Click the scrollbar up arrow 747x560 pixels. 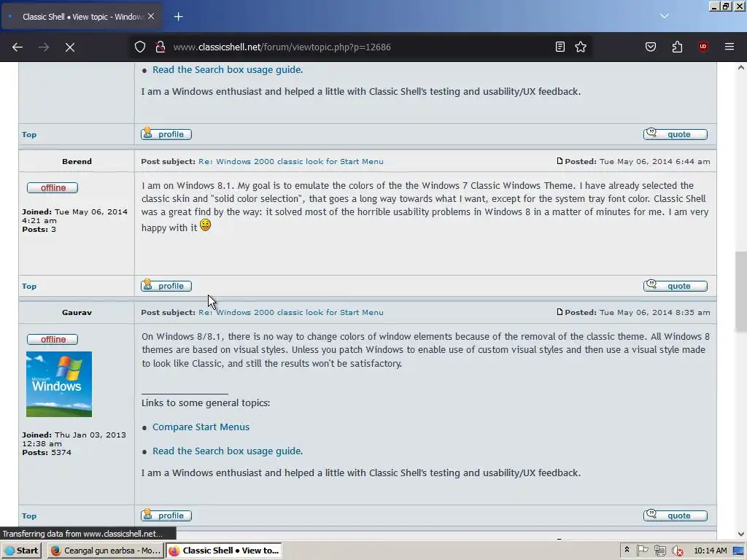click(741, 68)
